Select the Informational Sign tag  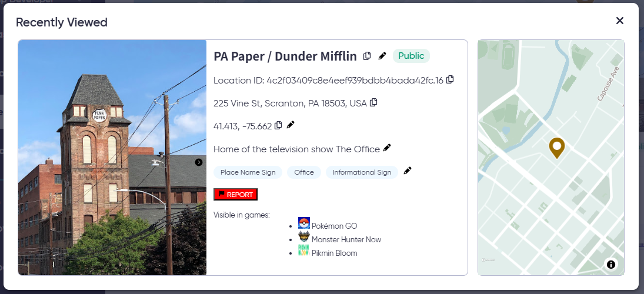[x=362, y=172]
